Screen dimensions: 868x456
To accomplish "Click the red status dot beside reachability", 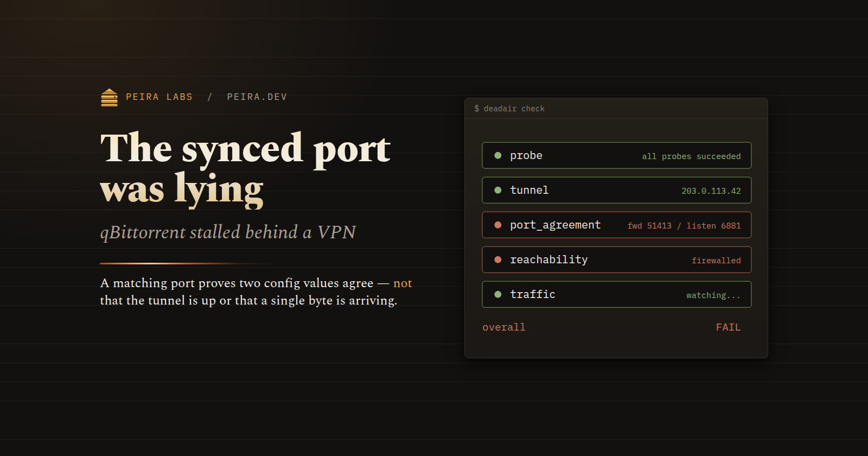I will (498, 260).
